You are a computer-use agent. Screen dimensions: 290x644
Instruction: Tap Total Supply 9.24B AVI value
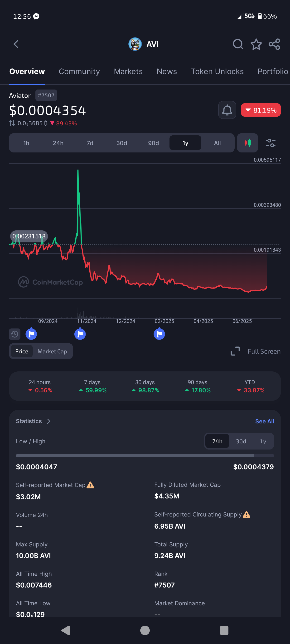pos(170,555)
